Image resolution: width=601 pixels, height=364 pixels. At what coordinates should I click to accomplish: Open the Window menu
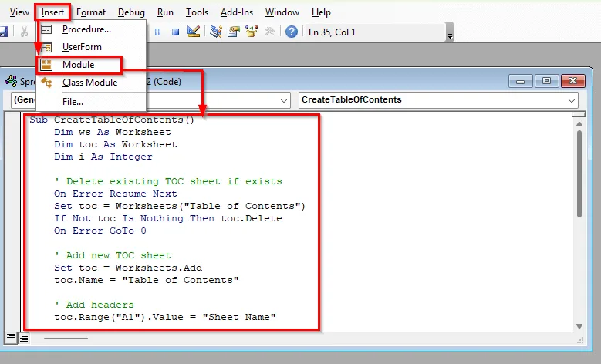coord(282,12)
